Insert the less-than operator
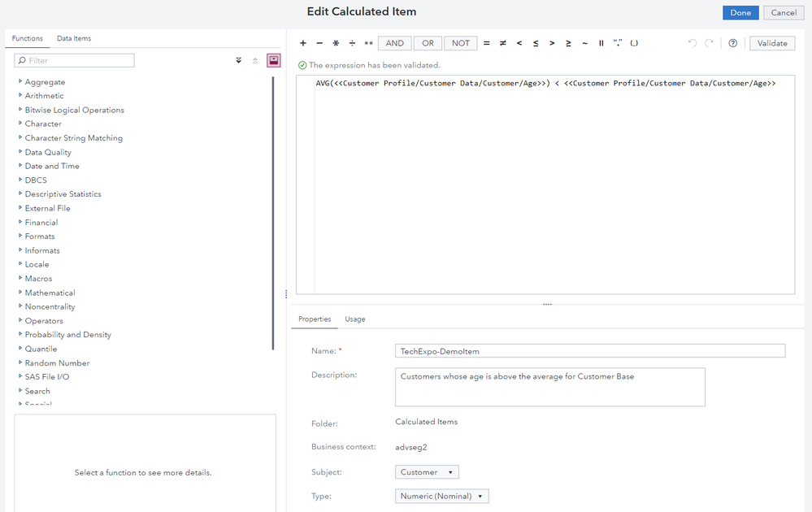812x512 pixels. 519,44
